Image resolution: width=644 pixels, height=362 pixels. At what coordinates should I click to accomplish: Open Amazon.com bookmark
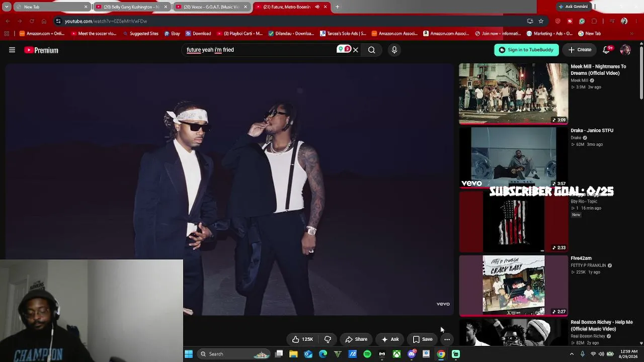pos(42,34)
